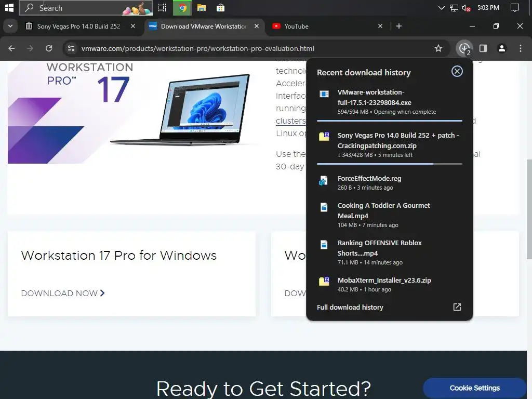Click the ForceEffectMode.reg file icon
Image resolution: width=532 pixels, height=399 pixels.
(x=323, y=181)
